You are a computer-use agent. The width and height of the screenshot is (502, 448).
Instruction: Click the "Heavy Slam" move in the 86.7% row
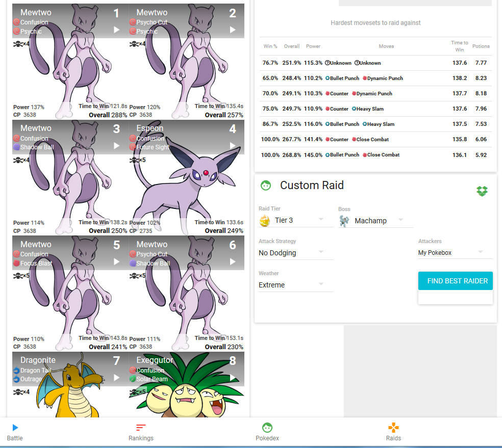(381, 124)
